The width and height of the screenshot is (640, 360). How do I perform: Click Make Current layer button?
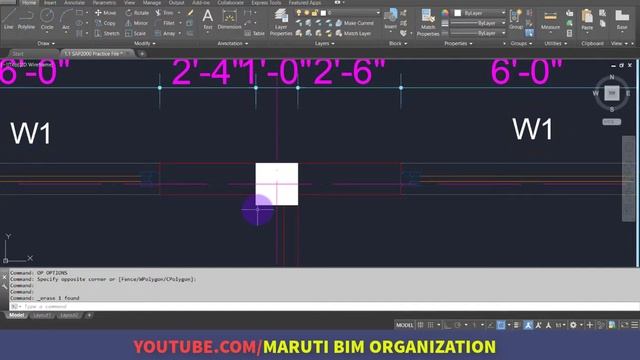355,23
